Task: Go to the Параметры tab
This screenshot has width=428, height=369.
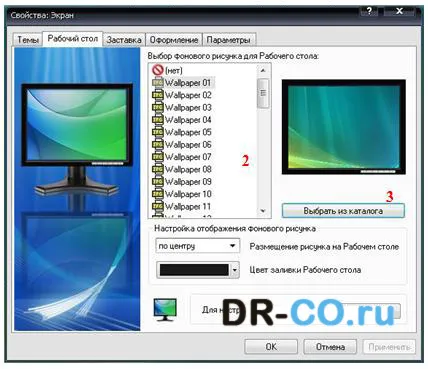Action: [229, 40]
